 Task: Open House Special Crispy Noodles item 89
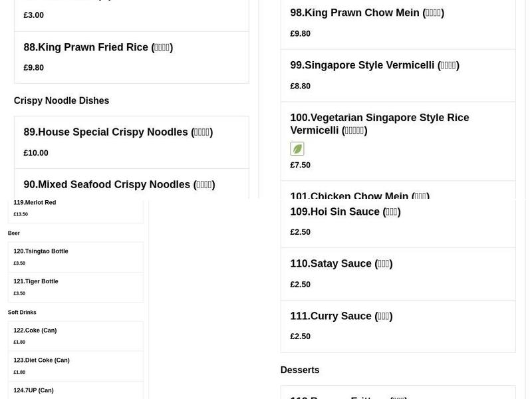[x=118, y=132]
